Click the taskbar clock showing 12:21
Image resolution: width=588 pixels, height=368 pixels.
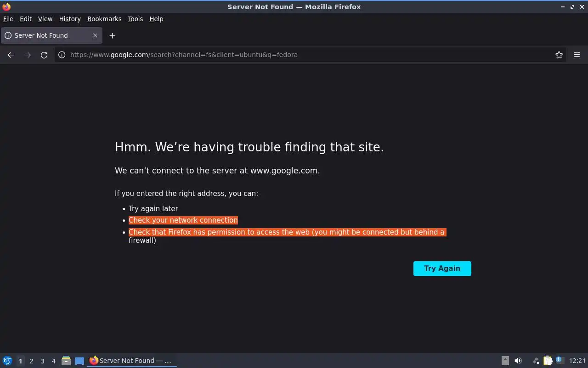577,361
